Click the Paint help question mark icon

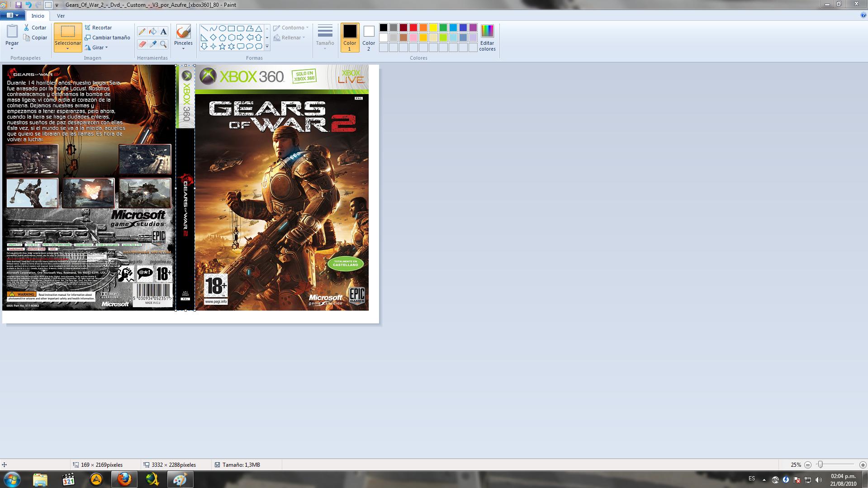click(863, 15)
